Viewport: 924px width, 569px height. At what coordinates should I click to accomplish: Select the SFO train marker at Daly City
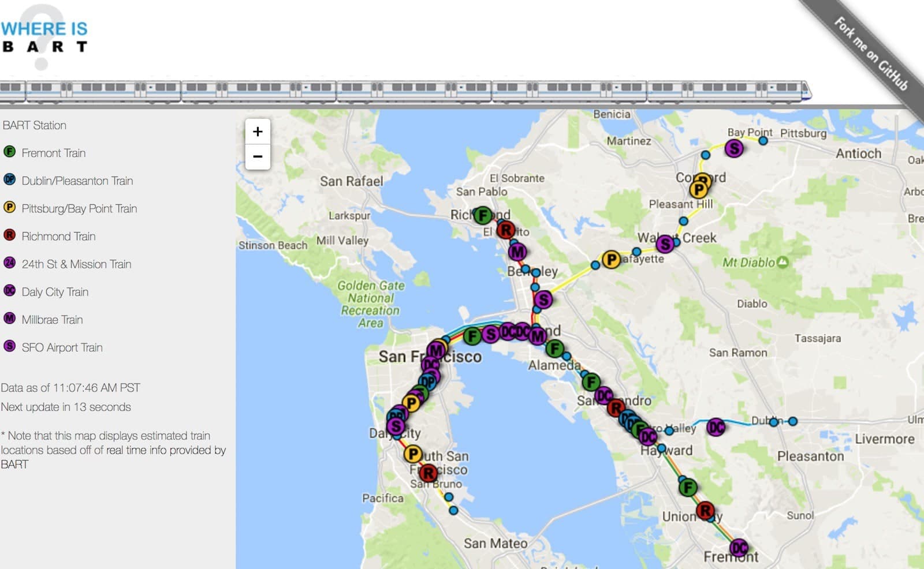(x=396, y=426)
